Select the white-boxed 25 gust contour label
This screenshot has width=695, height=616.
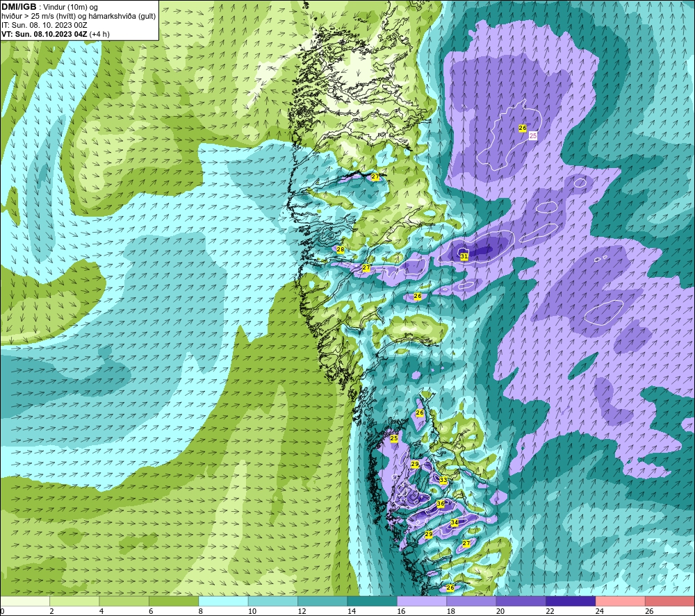[533, 135]
